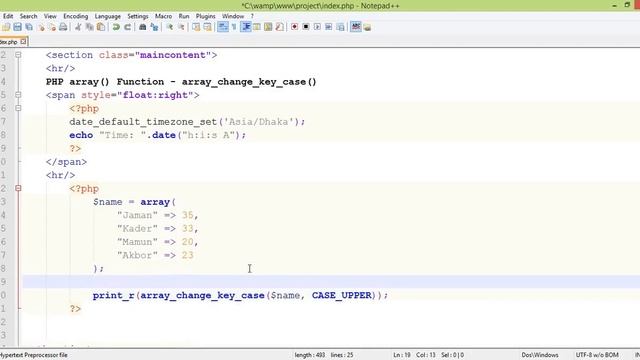Image resolution: width=640 pixels, height=360 pixels.
Task: Collapse the section maincontent fold marker
Action: (x=18, y=55)
